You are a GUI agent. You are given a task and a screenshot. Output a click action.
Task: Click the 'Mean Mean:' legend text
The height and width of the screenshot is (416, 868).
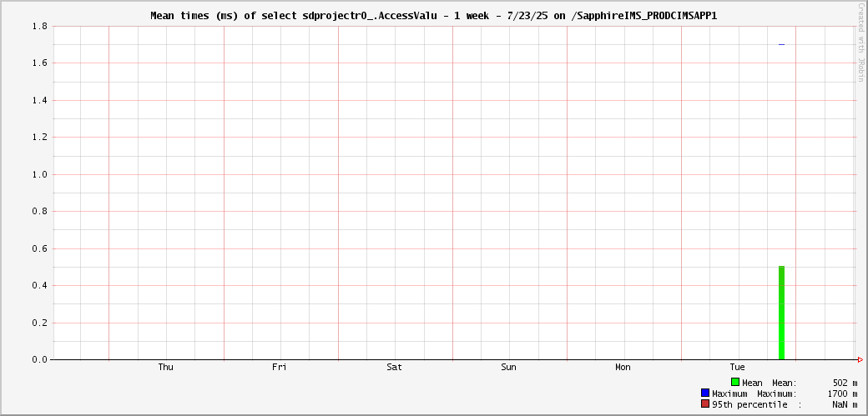(x=770, y=383)
